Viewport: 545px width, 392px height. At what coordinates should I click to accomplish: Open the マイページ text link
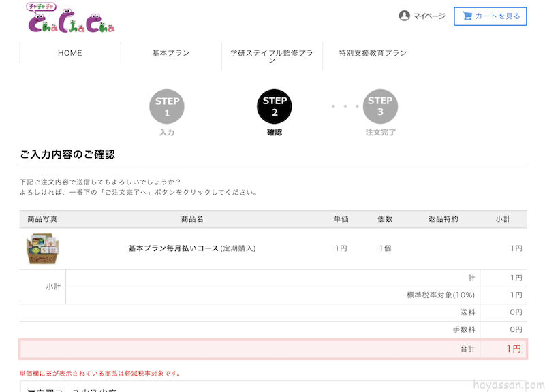429,16
